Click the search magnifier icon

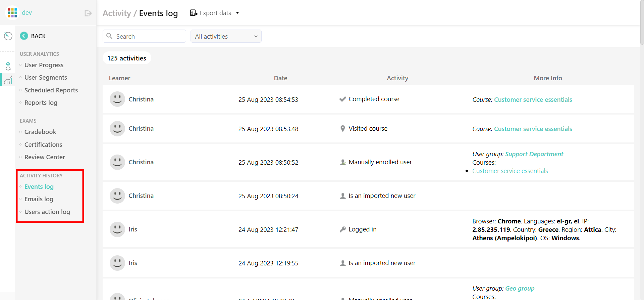click(109, 36)
